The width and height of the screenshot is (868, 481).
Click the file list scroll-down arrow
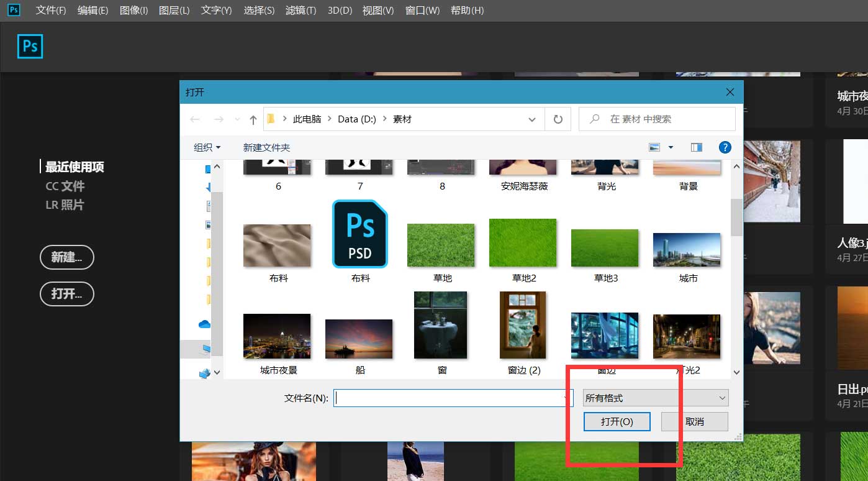(737, 372)
